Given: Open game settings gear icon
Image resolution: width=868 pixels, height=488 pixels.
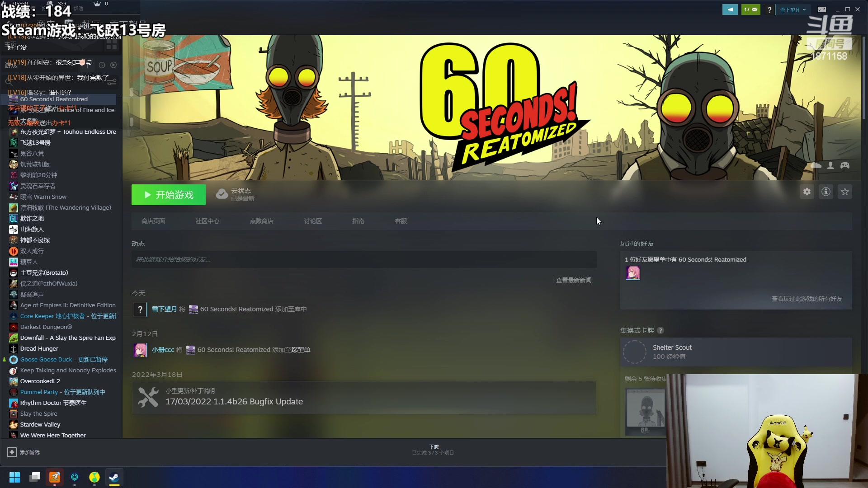Looking at the screenshot, I should coord(807,192).
